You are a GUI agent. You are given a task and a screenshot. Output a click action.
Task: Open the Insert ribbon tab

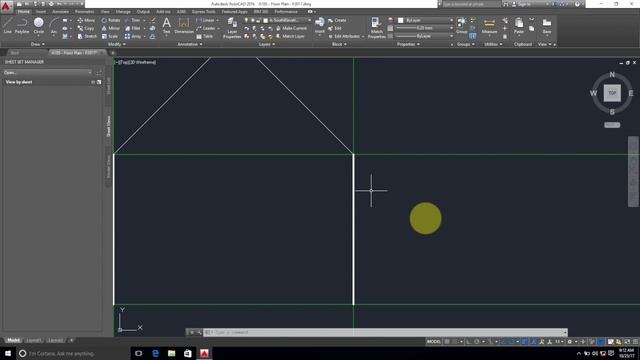(41, 12)
